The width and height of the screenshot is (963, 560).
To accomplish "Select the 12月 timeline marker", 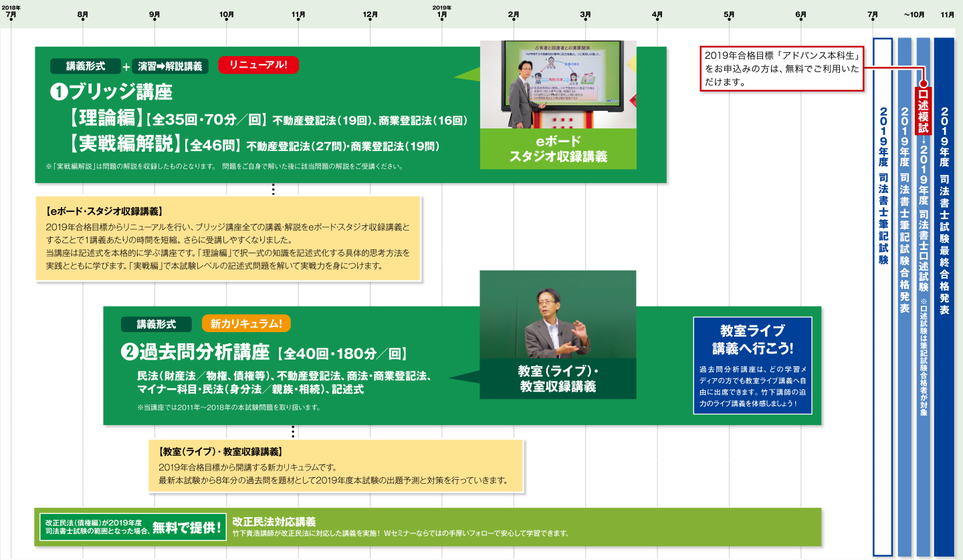I will [370, 14].
